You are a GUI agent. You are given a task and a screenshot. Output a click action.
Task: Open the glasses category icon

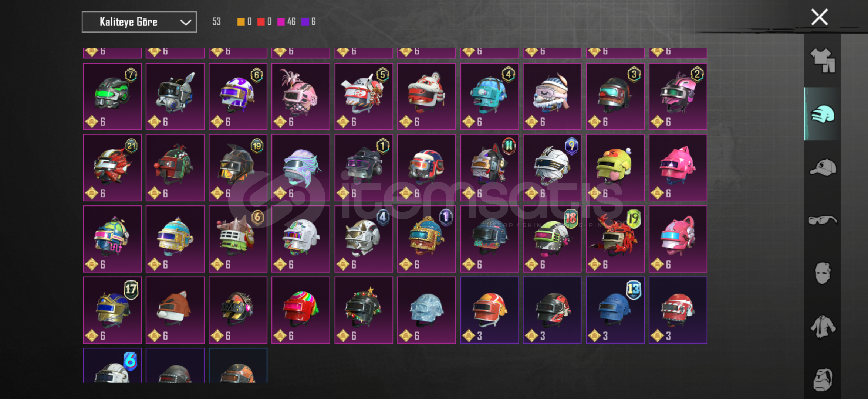click(823, 220)
